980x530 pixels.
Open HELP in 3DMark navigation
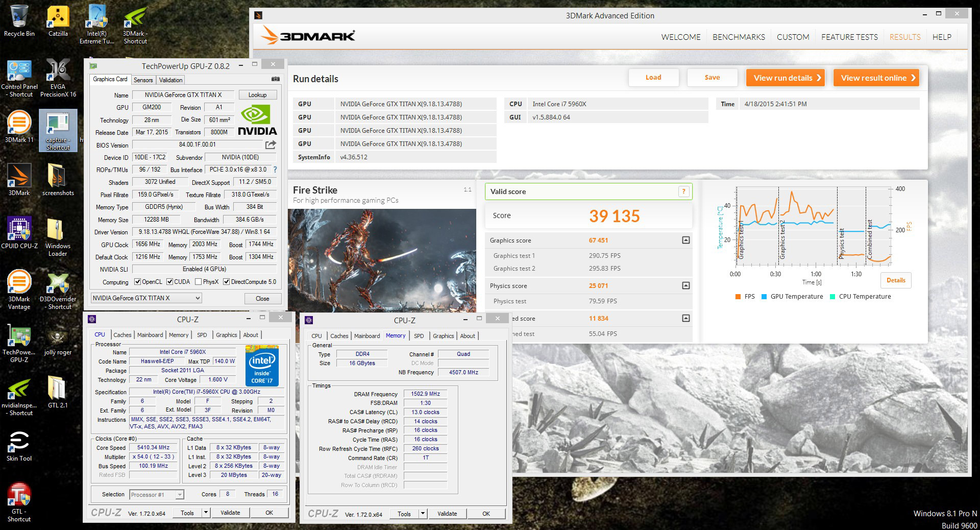(x=942, y=37)
